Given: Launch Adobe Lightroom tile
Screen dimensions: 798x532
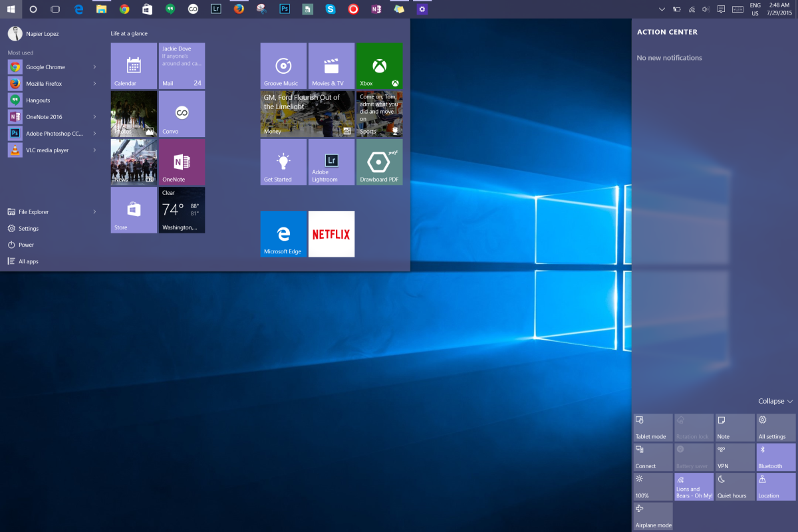Looking at the screenshot, I should coord(331,162).
